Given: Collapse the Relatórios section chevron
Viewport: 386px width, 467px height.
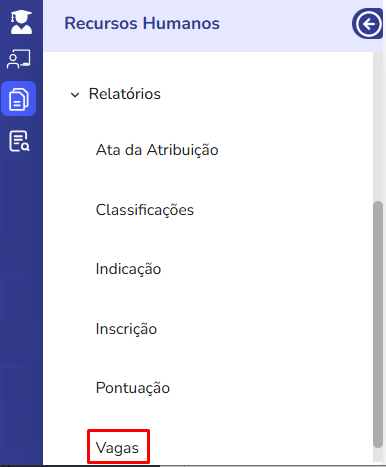Looking at the screenshot, I should (x=75, y=95).
